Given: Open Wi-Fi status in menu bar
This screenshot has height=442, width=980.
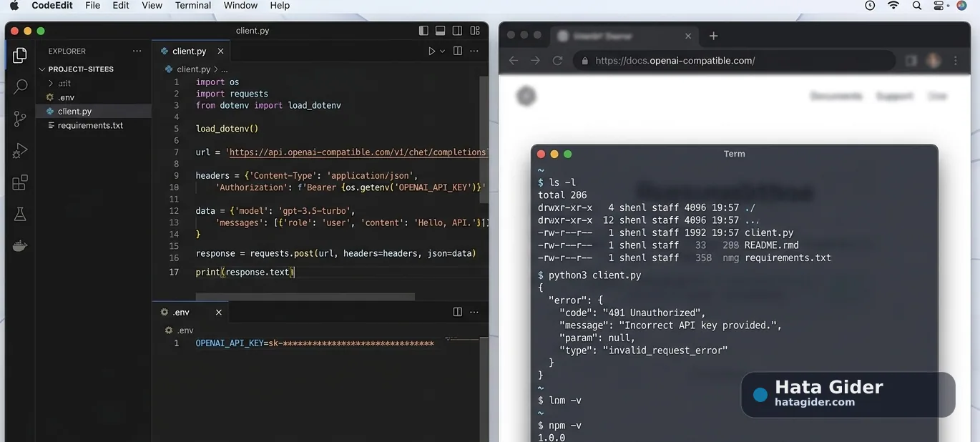Looking at the screenshot, I should click(x=893, y=6).
